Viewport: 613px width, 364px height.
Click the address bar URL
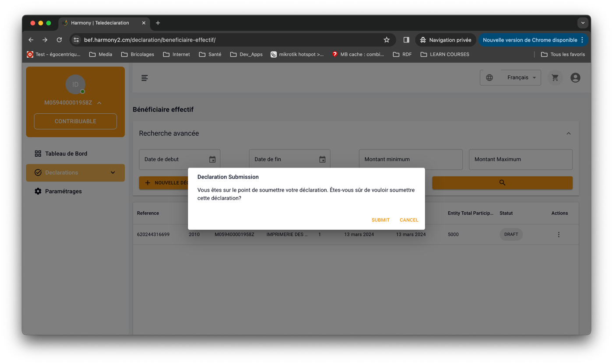150,40
